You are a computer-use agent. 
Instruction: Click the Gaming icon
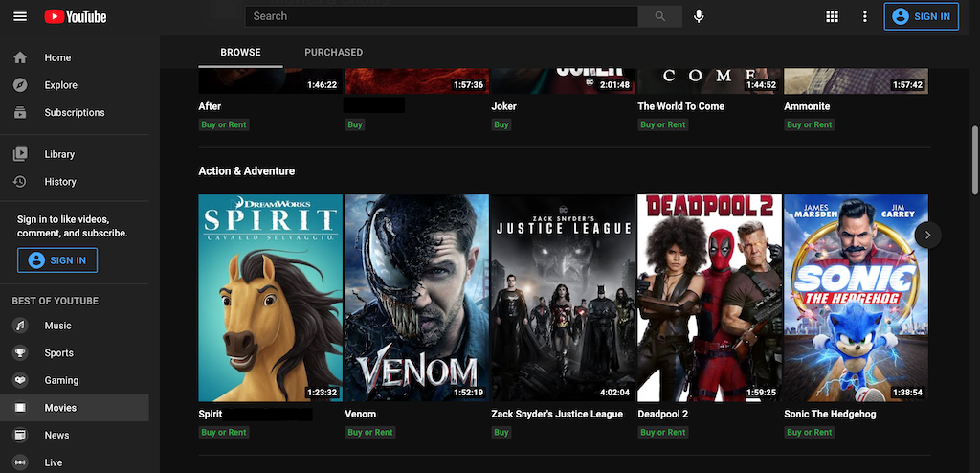pos(20,380)
